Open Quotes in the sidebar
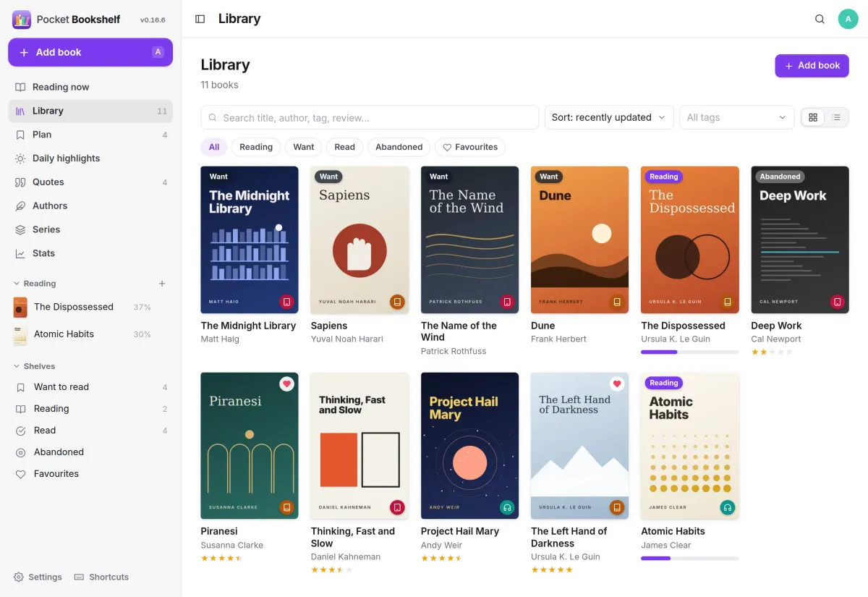The image size is (868, 597). click(x=90, y=182)
